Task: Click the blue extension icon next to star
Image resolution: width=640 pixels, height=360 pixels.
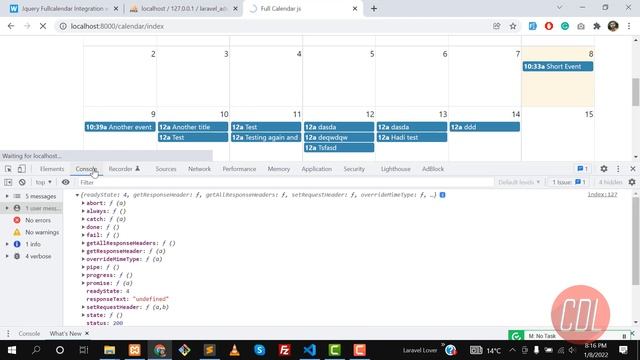Action: click(533, 26)
